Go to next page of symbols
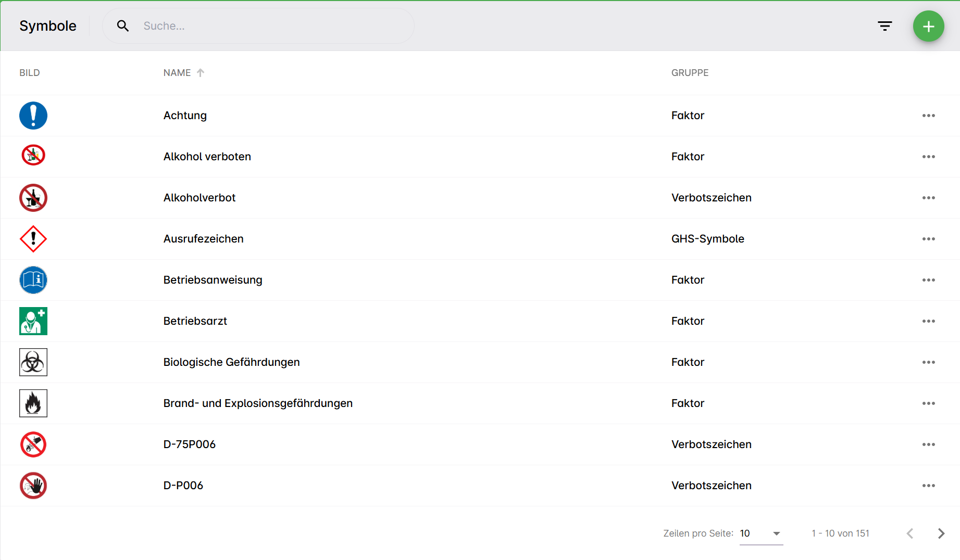 click(941, 533)
